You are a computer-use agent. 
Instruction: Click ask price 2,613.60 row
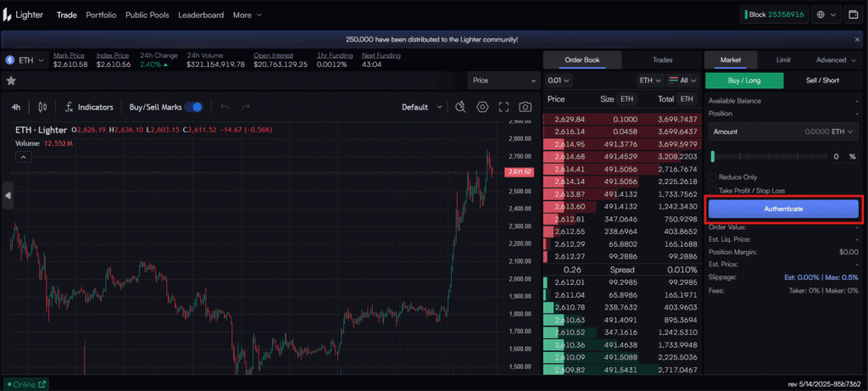[x=622, y=206]
